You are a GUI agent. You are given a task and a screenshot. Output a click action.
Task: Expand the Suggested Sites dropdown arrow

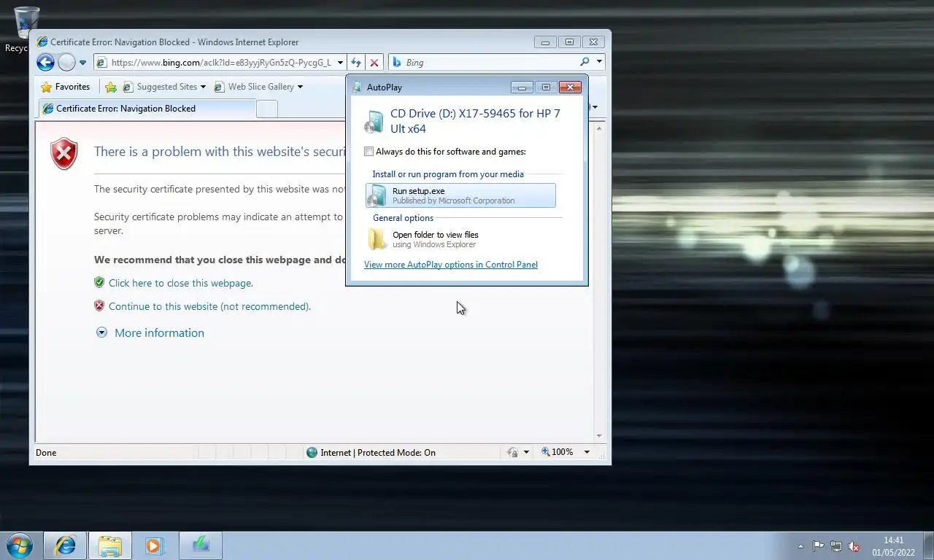[203, 87]
